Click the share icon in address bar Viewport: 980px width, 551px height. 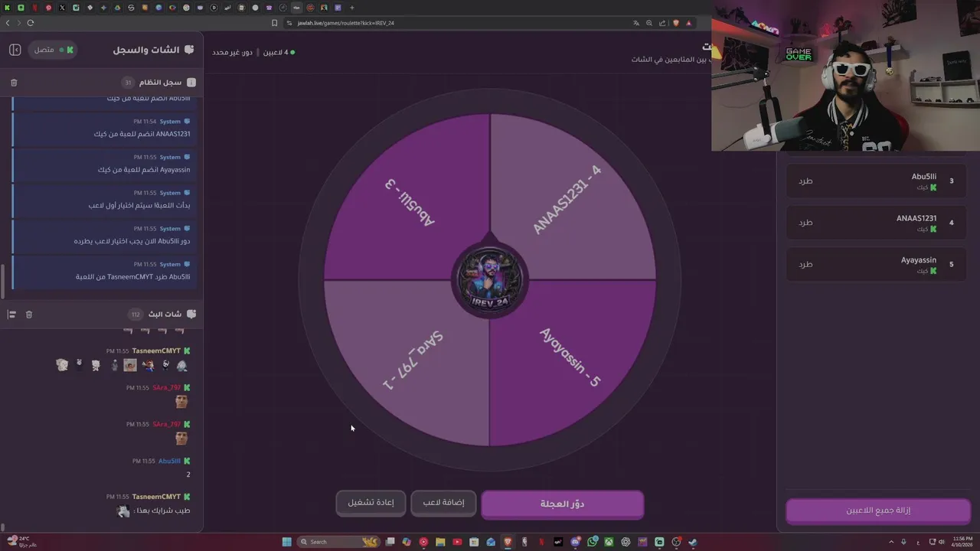click(662, 23)
